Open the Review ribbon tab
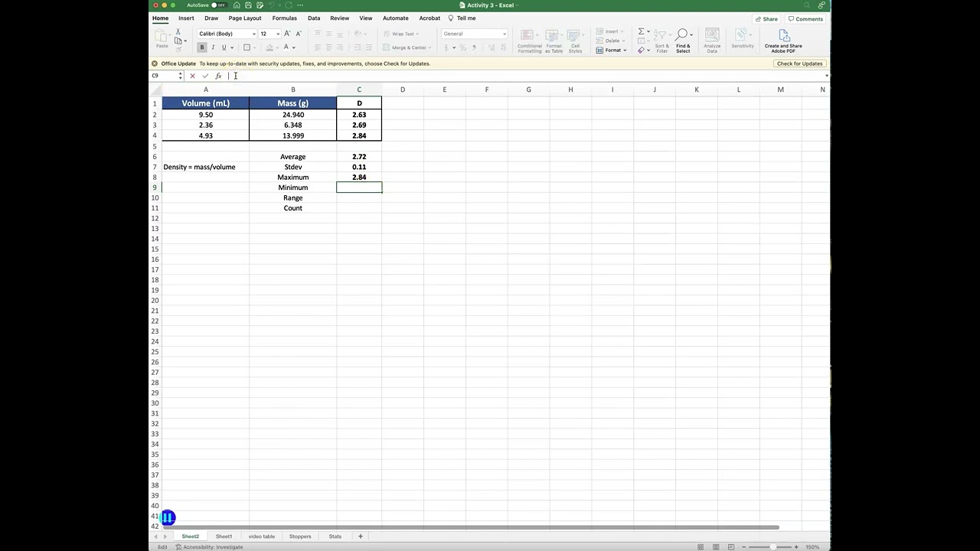This screenshot has width=980, height=551. (x=339, y=18)
